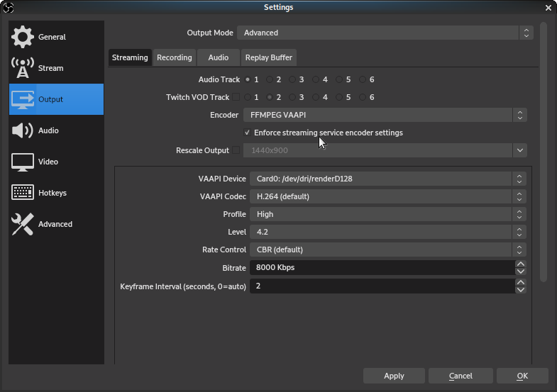Open the Output Mode dropdown

[385, 33]
